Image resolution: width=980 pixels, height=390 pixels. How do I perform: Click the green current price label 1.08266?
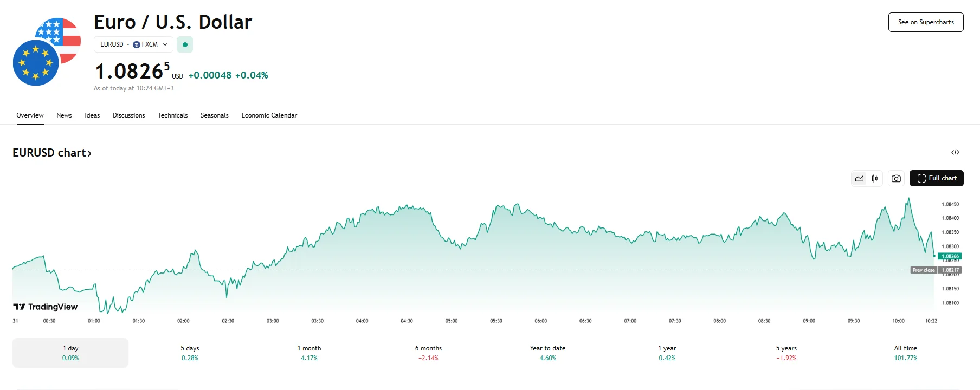click(x=950, y=256)
